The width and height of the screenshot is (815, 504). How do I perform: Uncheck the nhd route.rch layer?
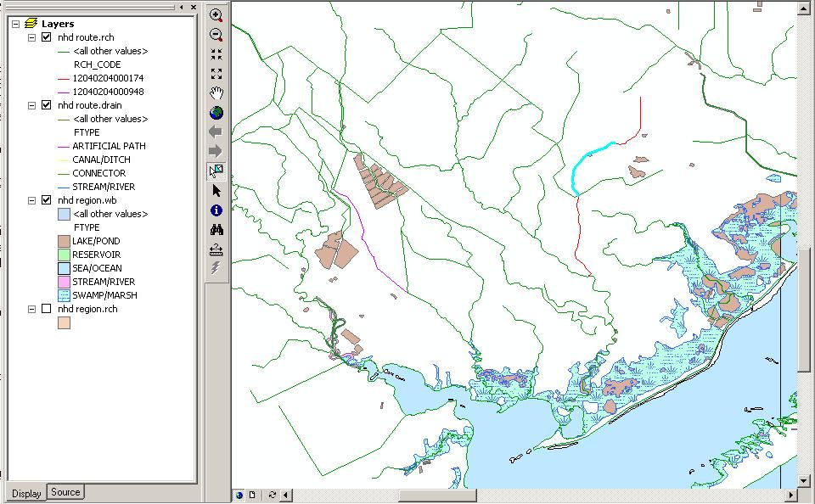[46, 37]
